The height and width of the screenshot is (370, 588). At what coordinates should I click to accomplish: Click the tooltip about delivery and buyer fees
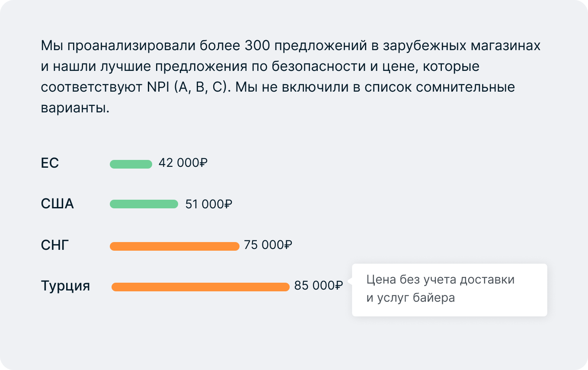click(x=450, y=290)
